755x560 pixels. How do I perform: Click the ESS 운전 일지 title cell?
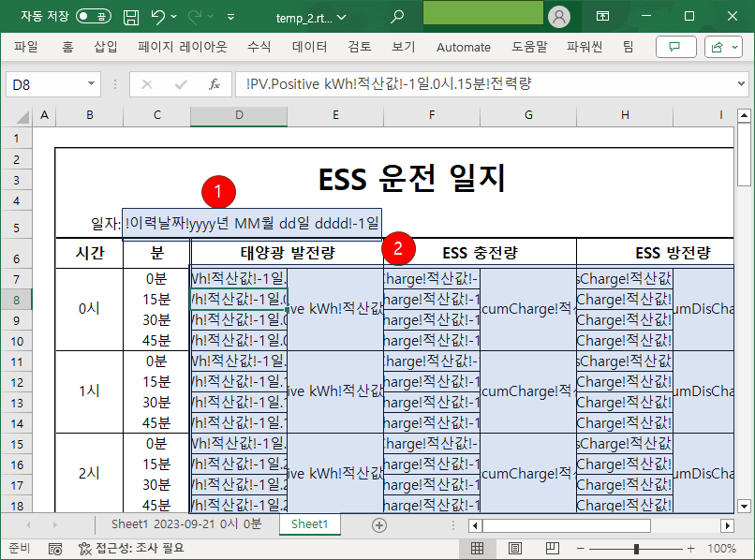pyautogui.click(x=411, y=178)
